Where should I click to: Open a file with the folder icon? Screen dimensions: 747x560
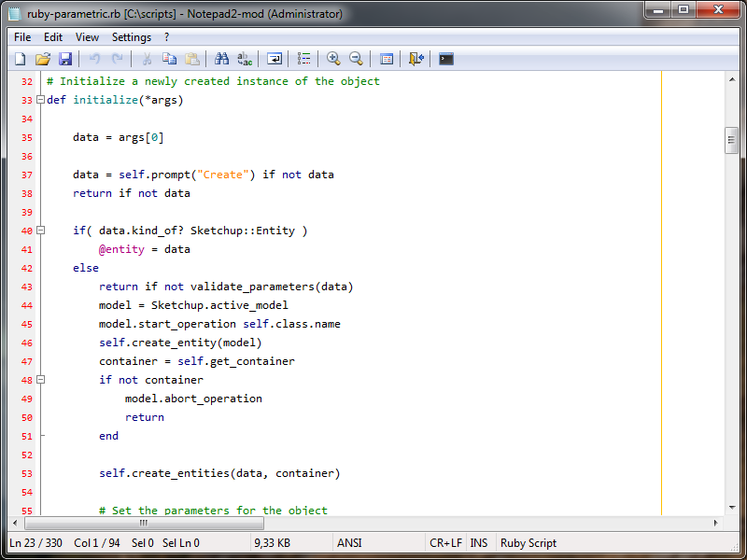42,59
